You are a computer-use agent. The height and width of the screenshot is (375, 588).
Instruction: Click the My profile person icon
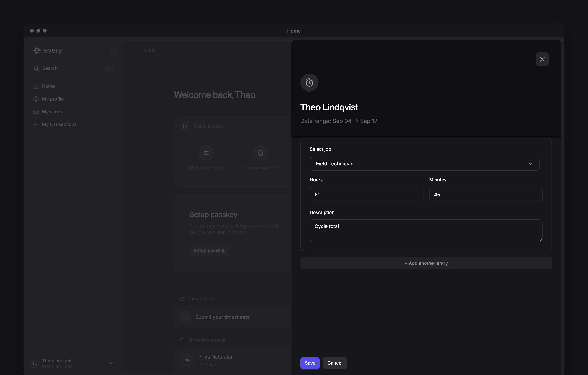[36, 99]
